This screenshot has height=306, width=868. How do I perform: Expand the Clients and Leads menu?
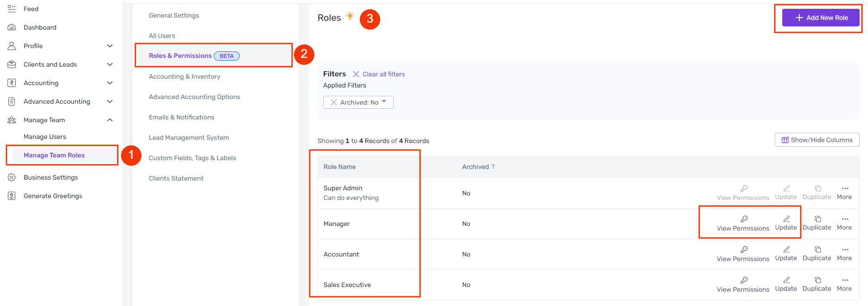pos(110,64)
